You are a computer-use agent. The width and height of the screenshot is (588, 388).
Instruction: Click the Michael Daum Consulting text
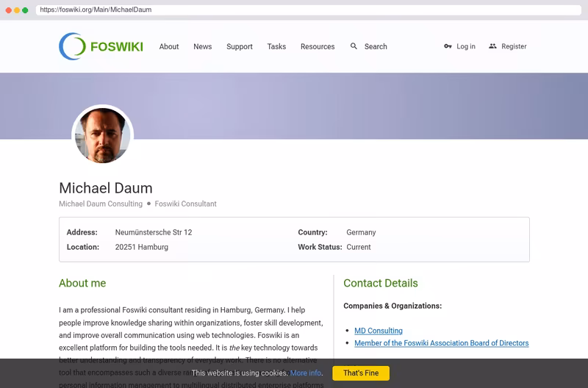101,204
